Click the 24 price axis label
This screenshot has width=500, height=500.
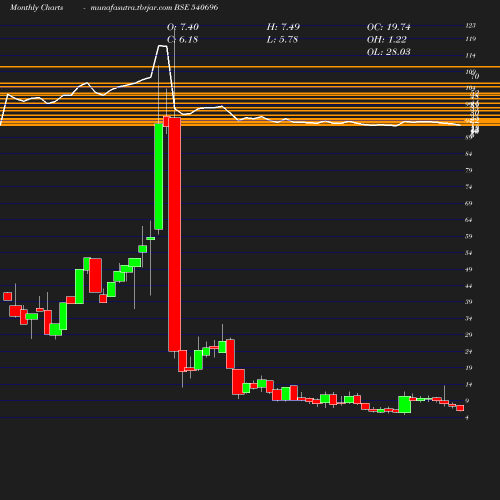coord(469,352)
